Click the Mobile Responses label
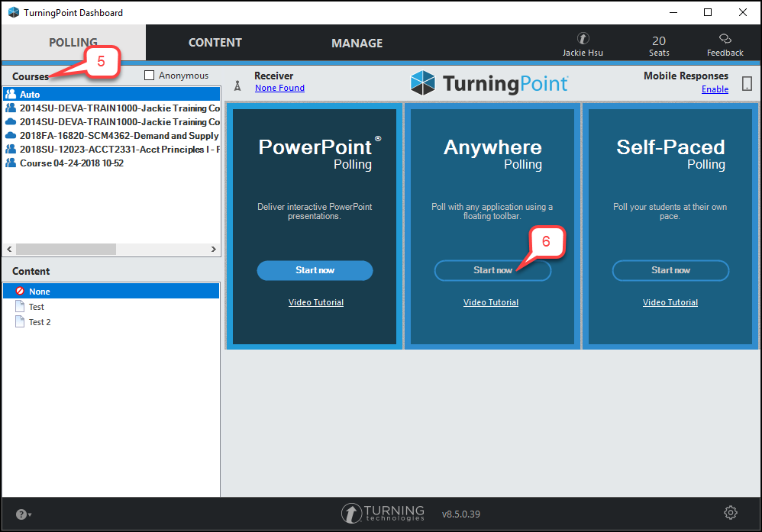The width and height of the screenshot is (762, 532). 686,76
